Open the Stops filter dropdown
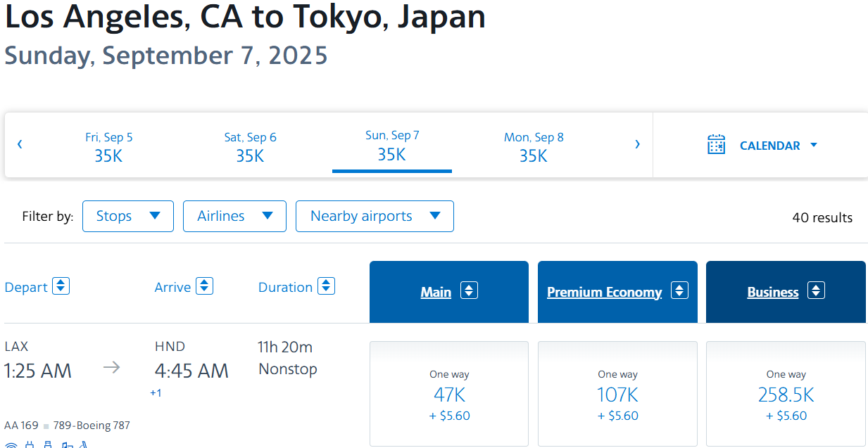The image size is (868, 448). 128,216
